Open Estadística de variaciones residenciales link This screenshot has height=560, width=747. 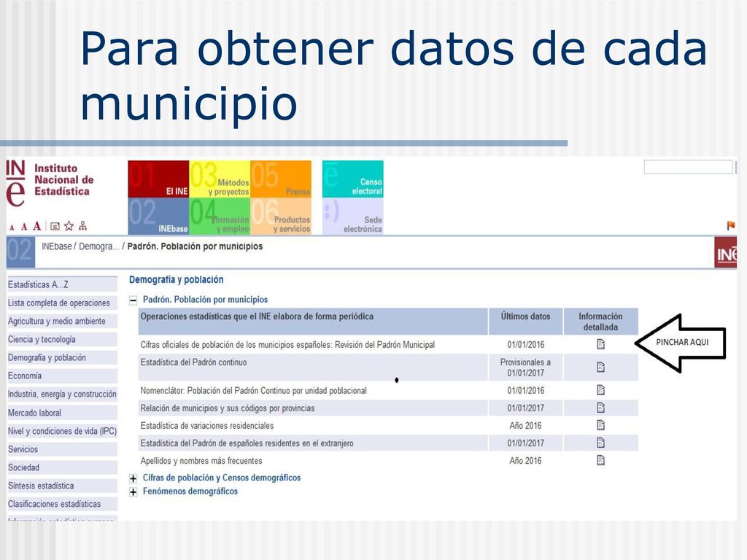tap(207, 426)
